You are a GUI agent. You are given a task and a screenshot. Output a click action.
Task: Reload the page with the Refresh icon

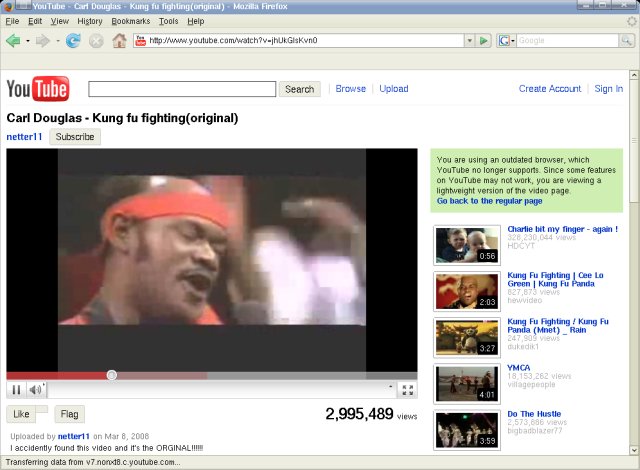pos(73,40)
